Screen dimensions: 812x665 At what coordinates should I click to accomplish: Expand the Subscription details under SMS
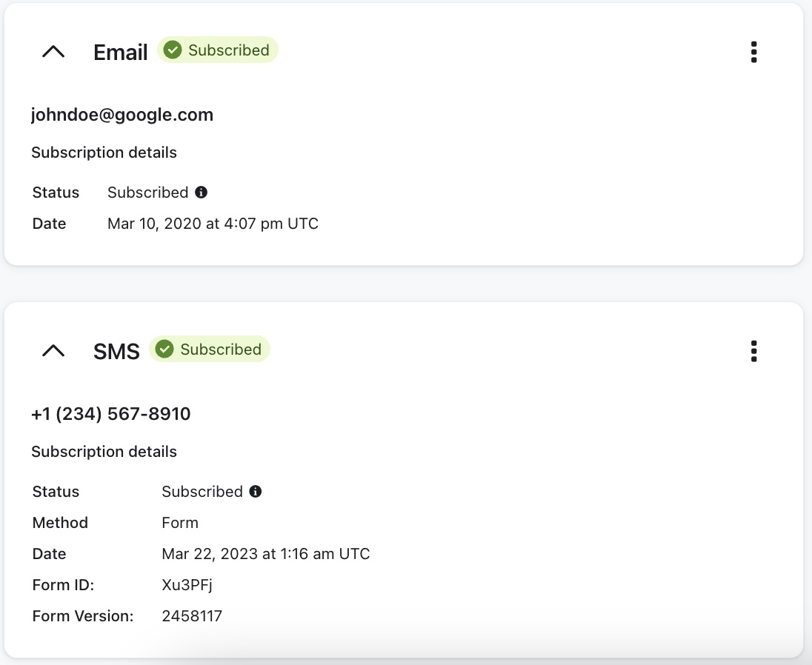pos(104,451)
